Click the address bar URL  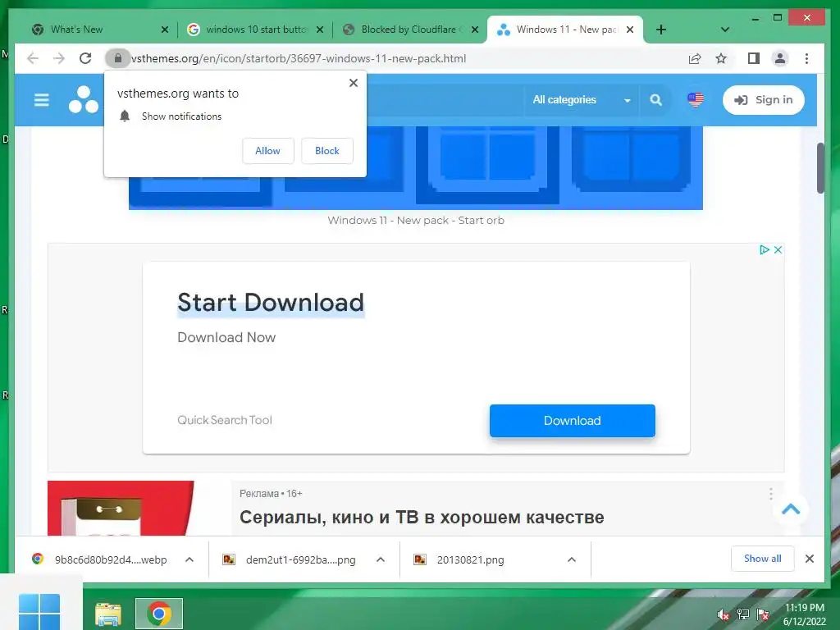tap(299, 58)
